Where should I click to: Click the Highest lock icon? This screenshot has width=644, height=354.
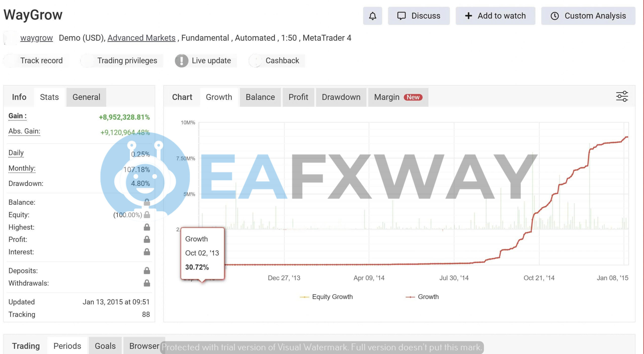(x=147, y=227)
